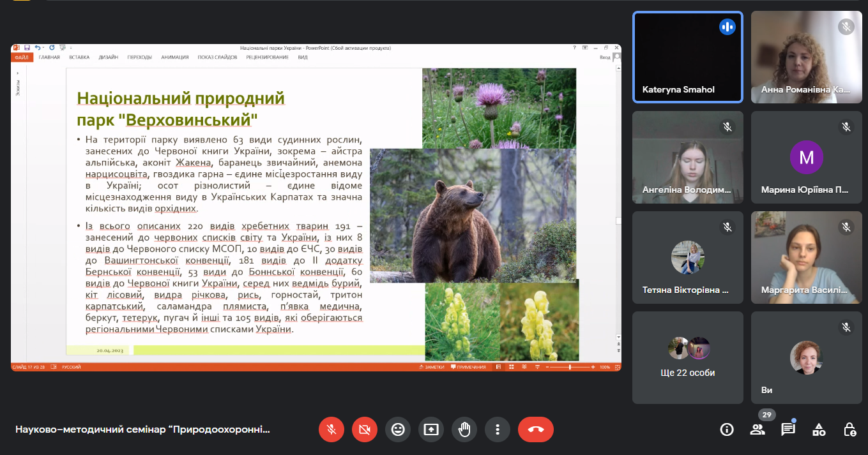The image size is (868, 455).
Task: Show the participants list with 29 badge
Action: [x=758, y=429]
